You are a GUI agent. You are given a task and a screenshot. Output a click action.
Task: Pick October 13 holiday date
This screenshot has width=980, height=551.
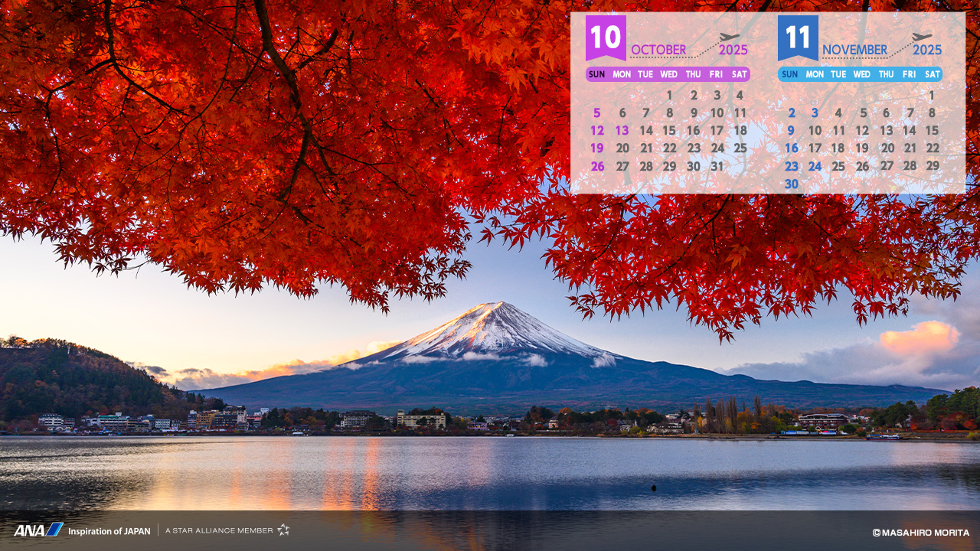[622, 130]
